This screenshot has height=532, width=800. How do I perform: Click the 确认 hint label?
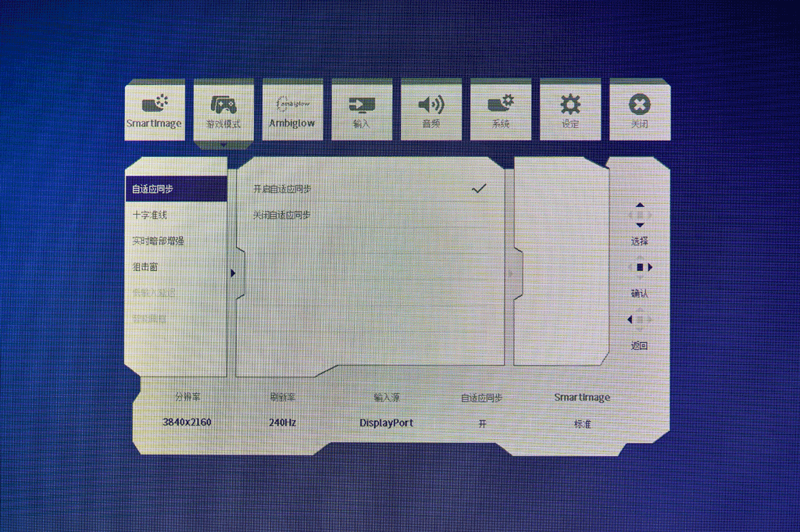coord(640,293)
